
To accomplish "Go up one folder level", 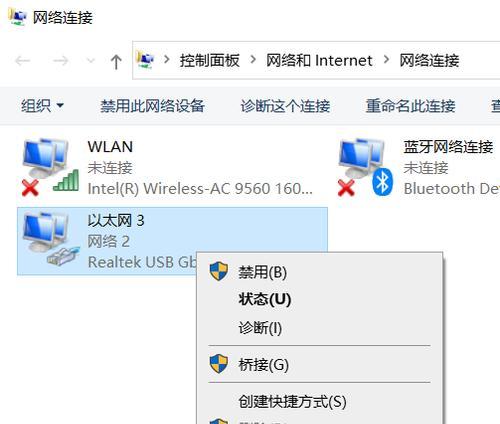I will click(x=116, y=62).
